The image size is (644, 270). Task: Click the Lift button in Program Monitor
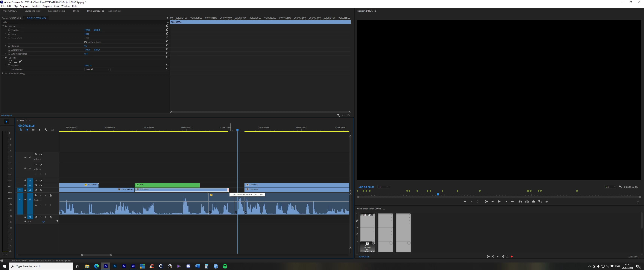tap(520, 202)
